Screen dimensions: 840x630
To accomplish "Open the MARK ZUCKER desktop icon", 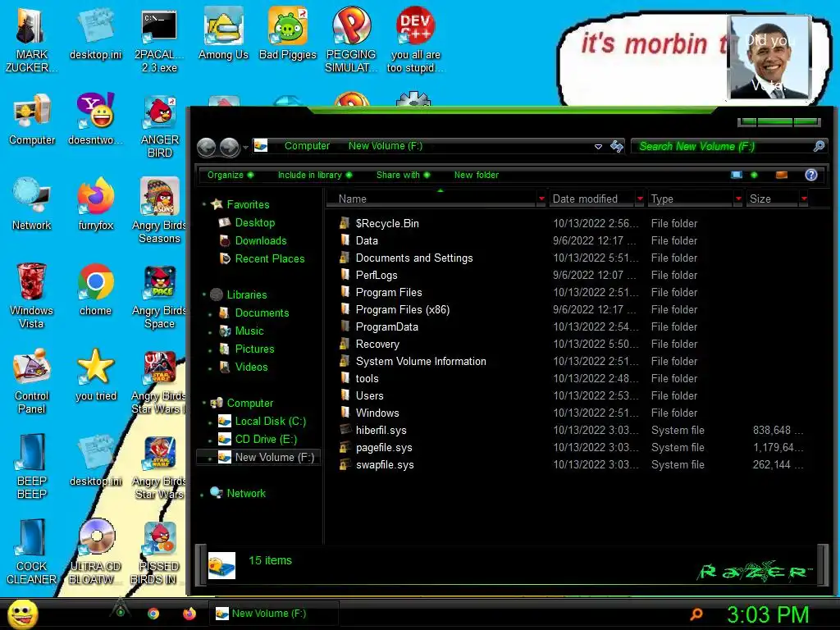I will point(31,39).
